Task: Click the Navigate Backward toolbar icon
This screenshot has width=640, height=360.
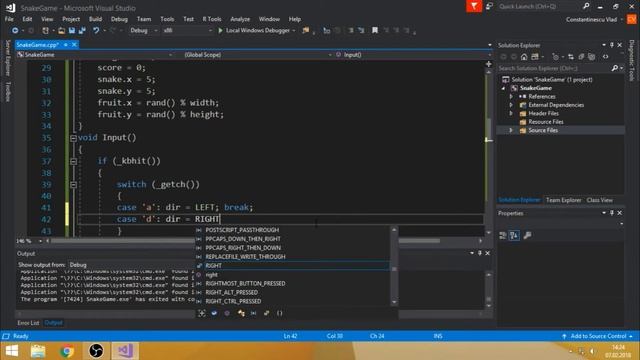Action: pyautogui.click(x=15, y=30)
